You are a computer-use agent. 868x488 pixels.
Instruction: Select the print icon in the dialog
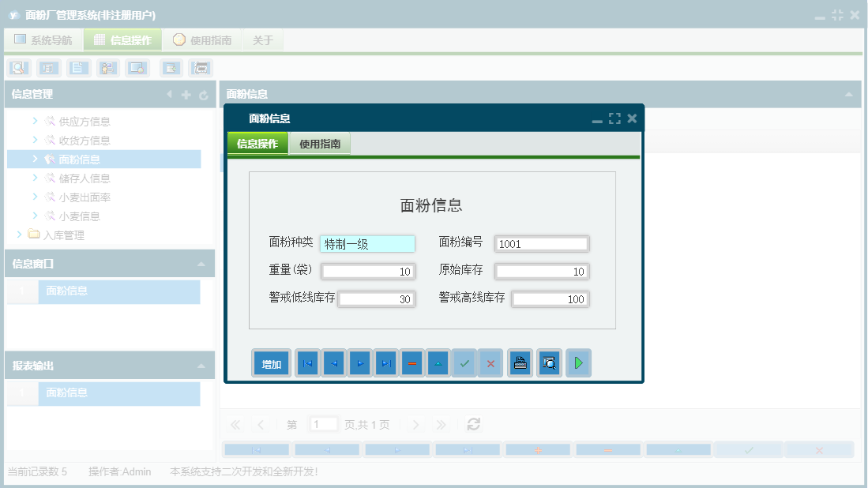pos(520,363)
